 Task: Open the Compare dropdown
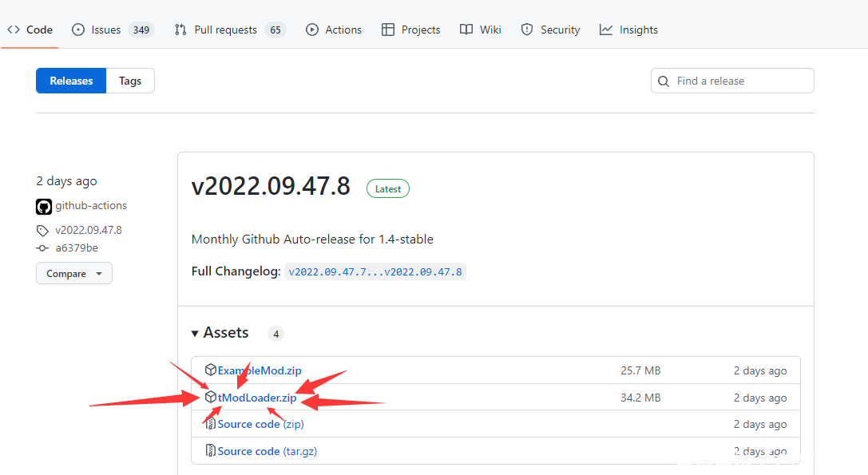click(x=73, y=273)
